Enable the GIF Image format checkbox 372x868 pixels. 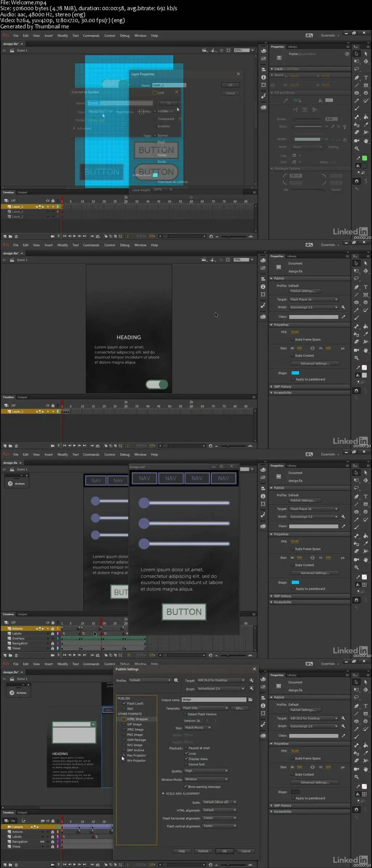[124, 724]
